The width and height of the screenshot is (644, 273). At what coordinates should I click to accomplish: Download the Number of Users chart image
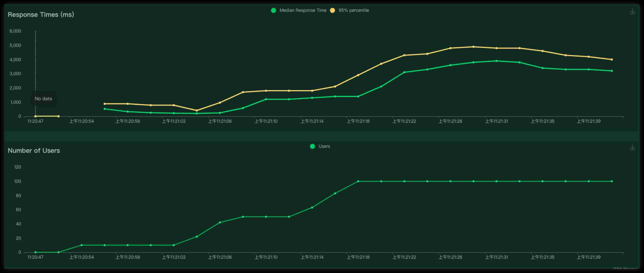pos(632,148)
